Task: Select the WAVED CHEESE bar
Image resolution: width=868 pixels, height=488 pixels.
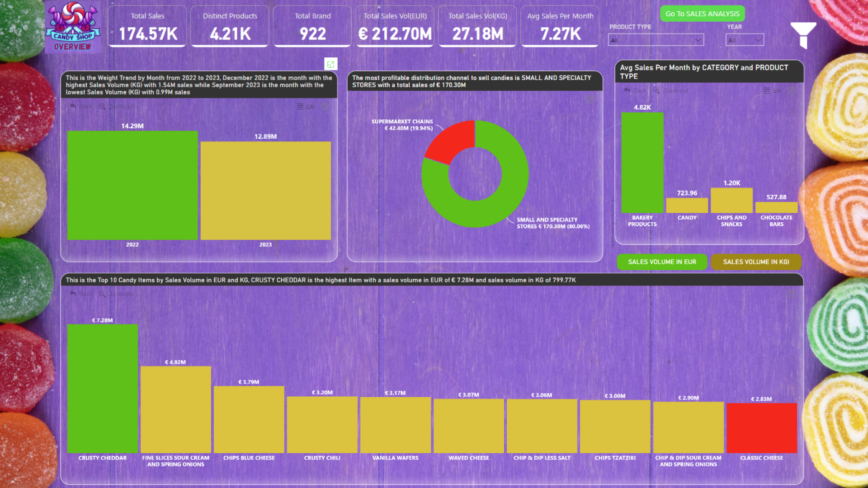Action: click(469, 426)
